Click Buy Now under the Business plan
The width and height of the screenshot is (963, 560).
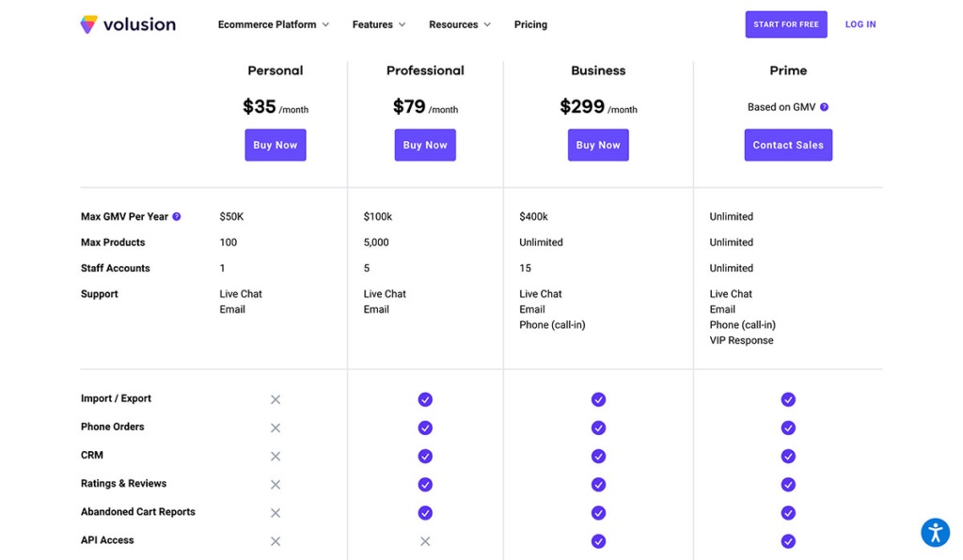[598, 145]
